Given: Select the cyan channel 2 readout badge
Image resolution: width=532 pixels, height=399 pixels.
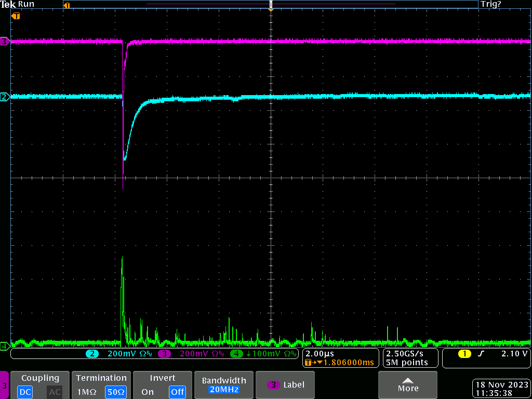Looking at the screenshot, I should tap(92, 354).
